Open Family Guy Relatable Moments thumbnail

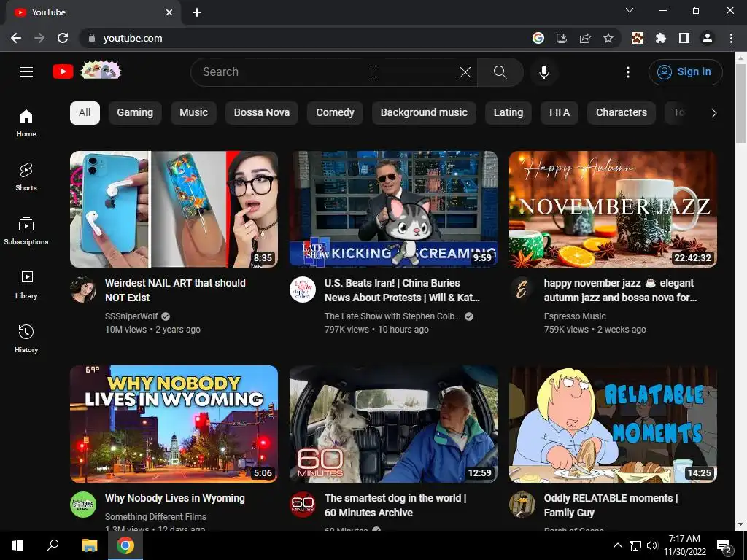tap(613, 424)
